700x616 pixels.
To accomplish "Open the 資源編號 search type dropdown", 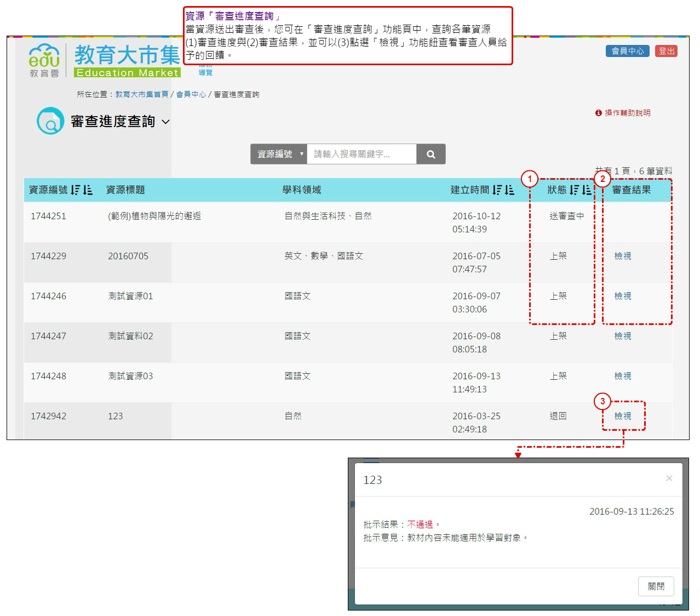I will [279, 154].
